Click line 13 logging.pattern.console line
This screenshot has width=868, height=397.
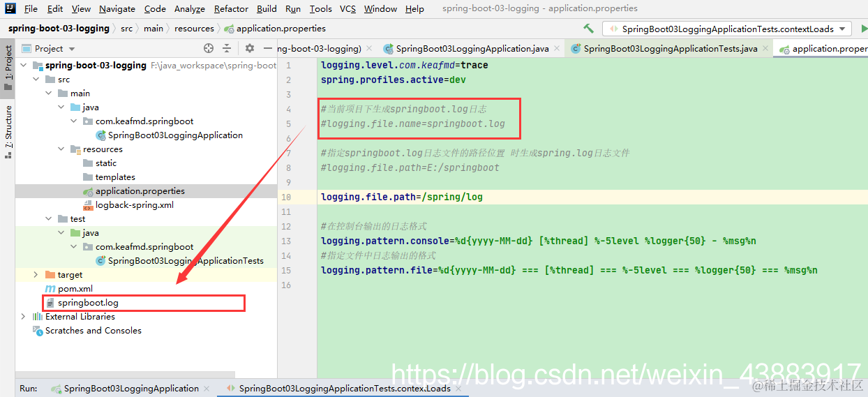point(538,241)
